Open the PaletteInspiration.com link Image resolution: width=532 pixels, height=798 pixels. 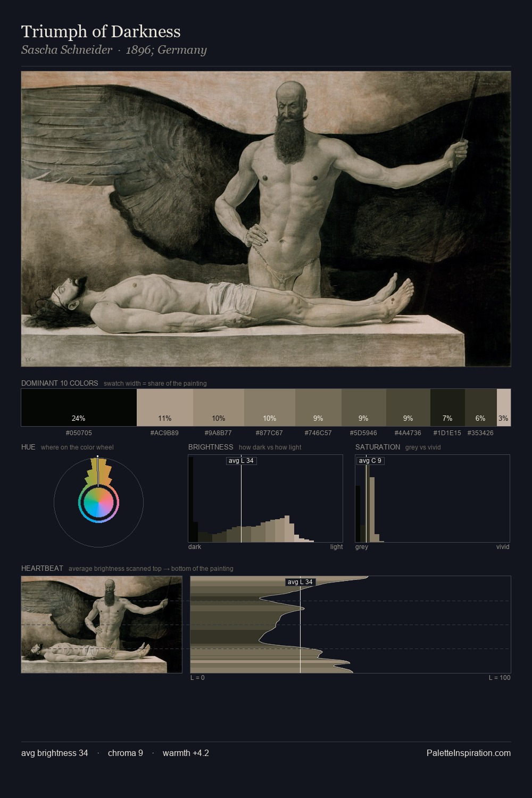click(x=469, y=753)
